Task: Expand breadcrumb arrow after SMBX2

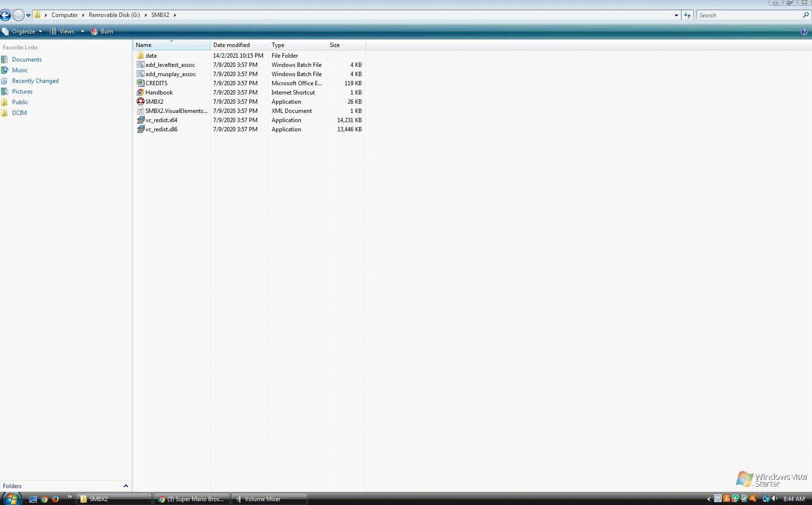Action: (175, 15)
